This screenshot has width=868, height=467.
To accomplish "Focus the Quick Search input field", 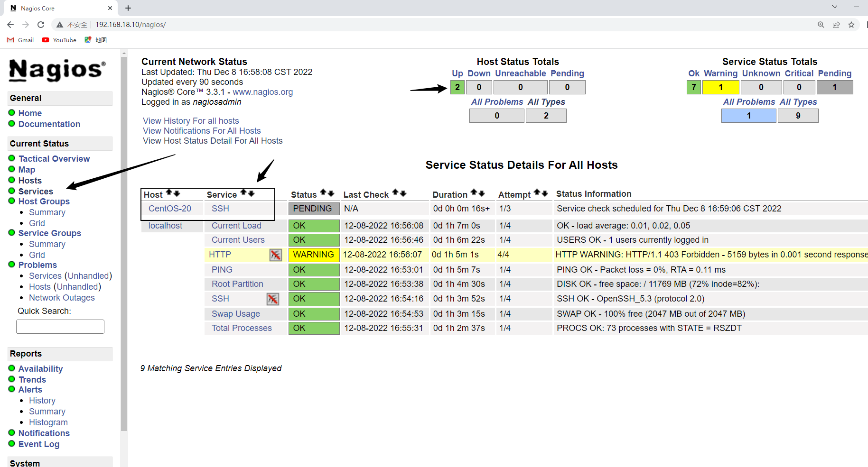I will tap(60, 327).
